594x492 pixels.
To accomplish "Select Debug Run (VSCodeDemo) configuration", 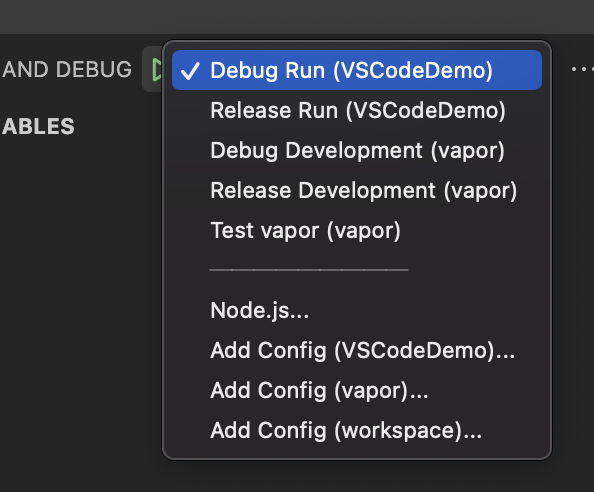I will coord(357,70).
